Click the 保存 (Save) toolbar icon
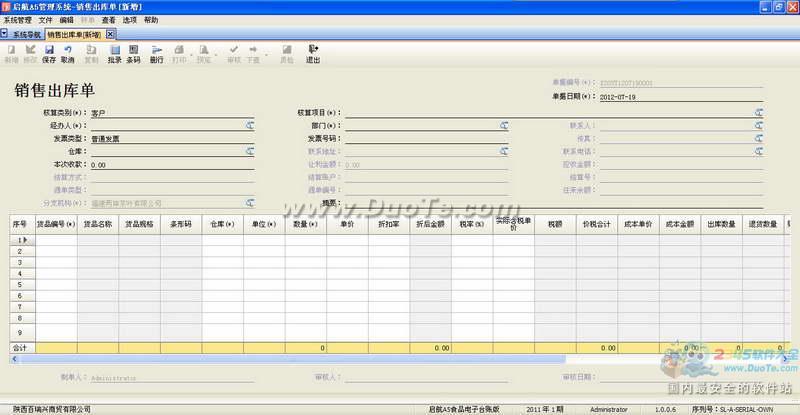800x415 pixels. click(x=49, y=50)
